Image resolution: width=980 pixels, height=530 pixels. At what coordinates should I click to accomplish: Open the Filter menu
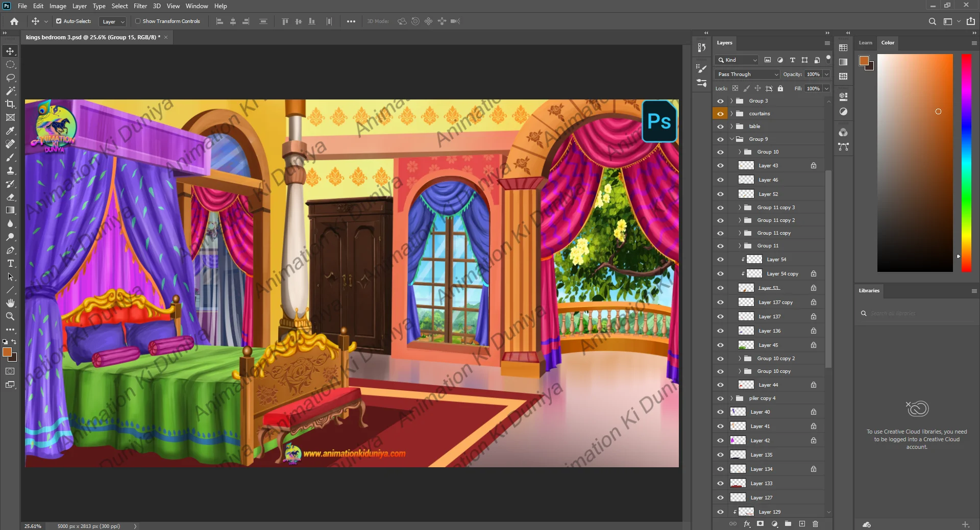(140, 6)
